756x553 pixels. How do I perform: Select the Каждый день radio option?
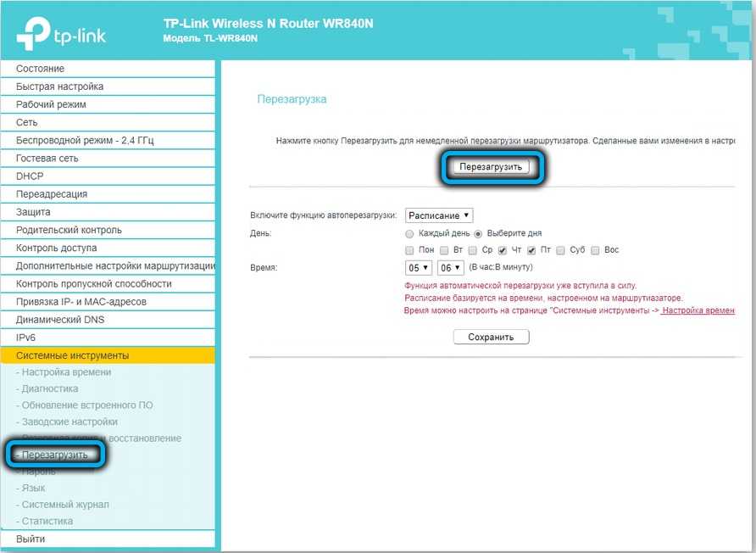(x=410, y=233)
